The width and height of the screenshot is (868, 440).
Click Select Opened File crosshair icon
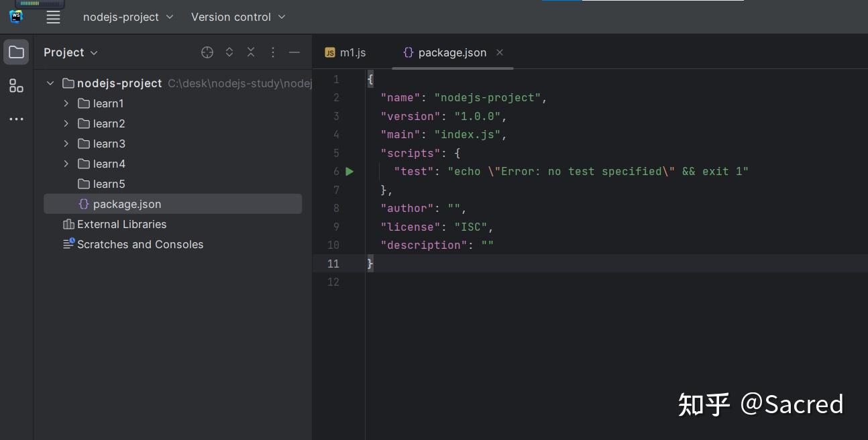207,52
